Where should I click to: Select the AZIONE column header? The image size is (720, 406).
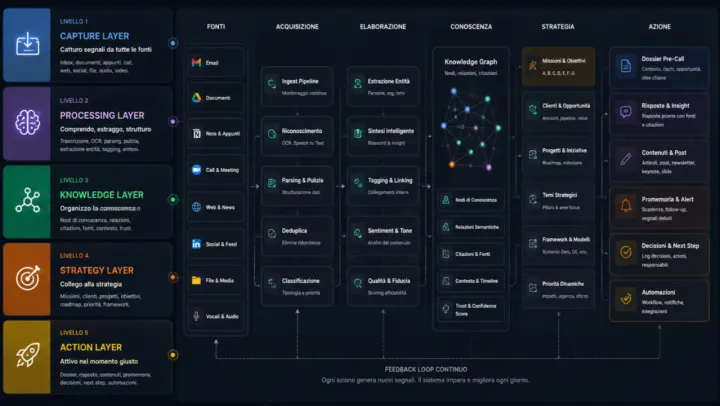pos(659,27)
